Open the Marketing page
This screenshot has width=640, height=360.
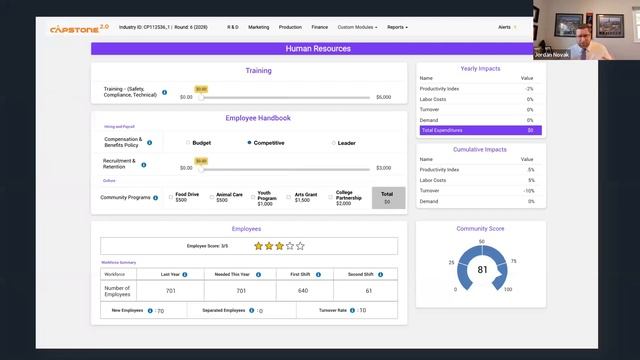pyautogui.click(x=259, y=27)
